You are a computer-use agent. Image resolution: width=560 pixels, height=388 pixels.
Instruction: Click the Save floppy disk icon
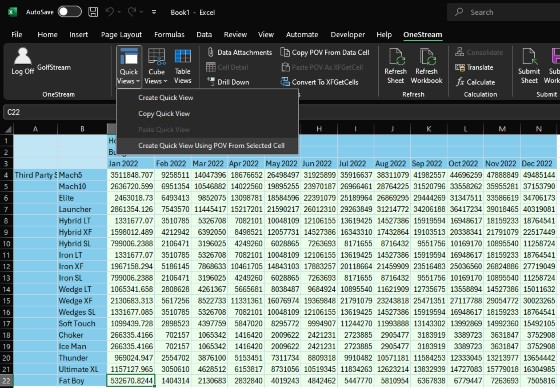[x=93, y=12]
